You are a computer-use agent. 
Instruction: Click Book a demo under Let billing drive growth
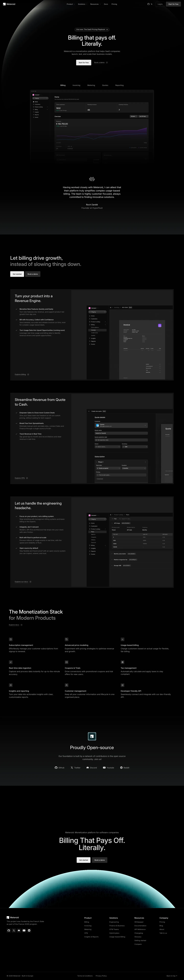[x=33, y=274]
